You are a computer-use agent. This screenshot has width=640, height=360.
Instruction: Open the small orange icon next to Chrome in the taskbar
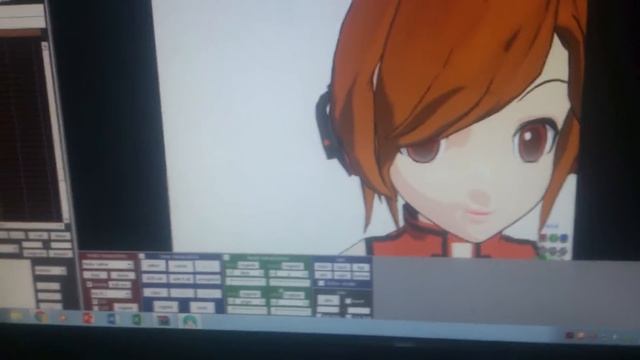pos(63,317)
